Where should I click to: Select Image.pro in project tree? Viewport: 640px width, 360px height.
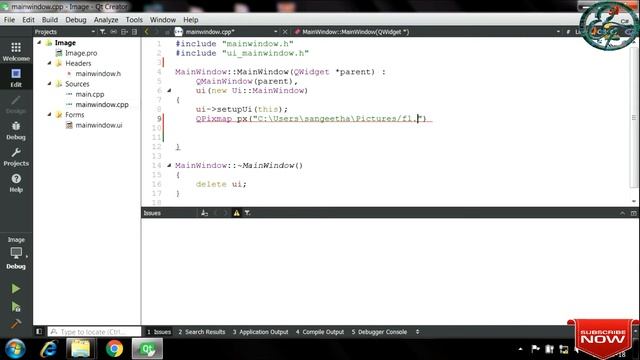pyautogui.click(x=81, y=53)
